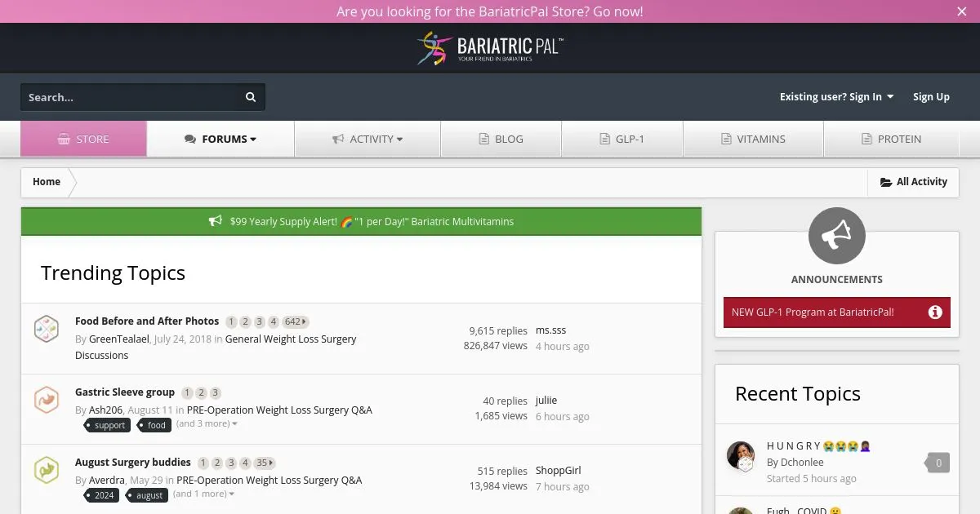Go to page 3 of Gastric Sleeve group
Screen dimensions: 980x514
(x=216, y=393)
